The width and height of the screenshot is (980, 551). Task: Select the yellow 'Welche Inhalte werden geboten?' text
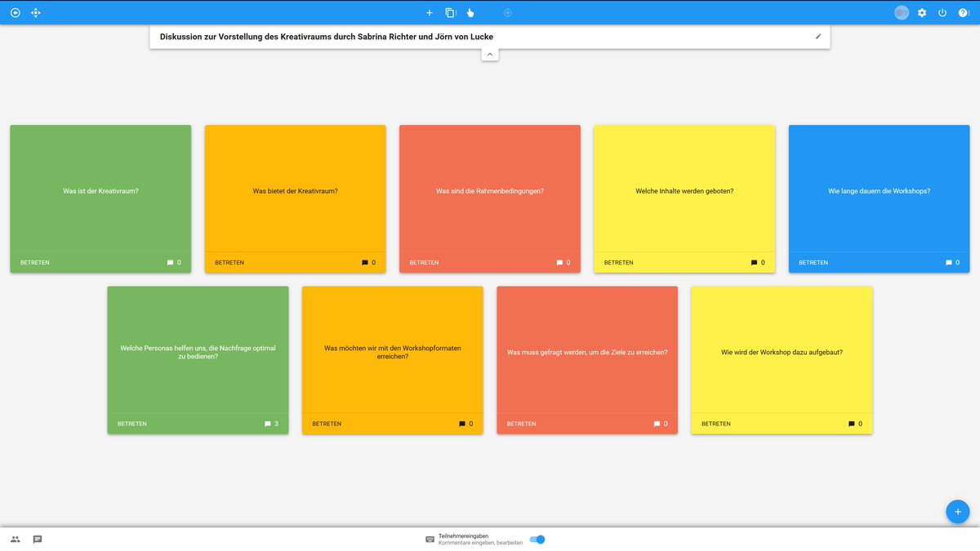[684, 191]
